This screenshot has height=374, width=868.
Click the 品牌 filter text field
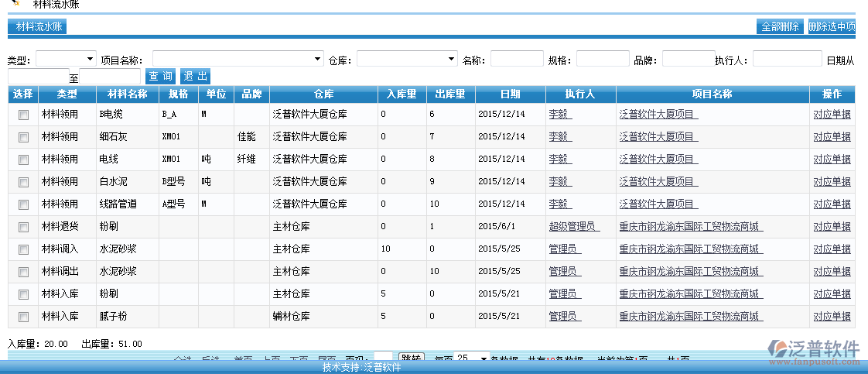point(689,59)
